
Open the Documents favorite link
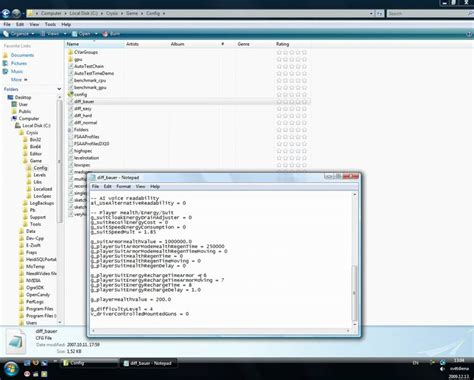[x=22, y=55]
